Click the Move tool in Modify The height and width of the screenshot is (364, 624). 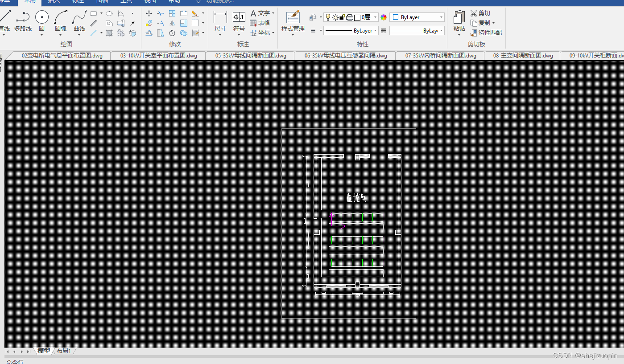[x=149, y=13]
